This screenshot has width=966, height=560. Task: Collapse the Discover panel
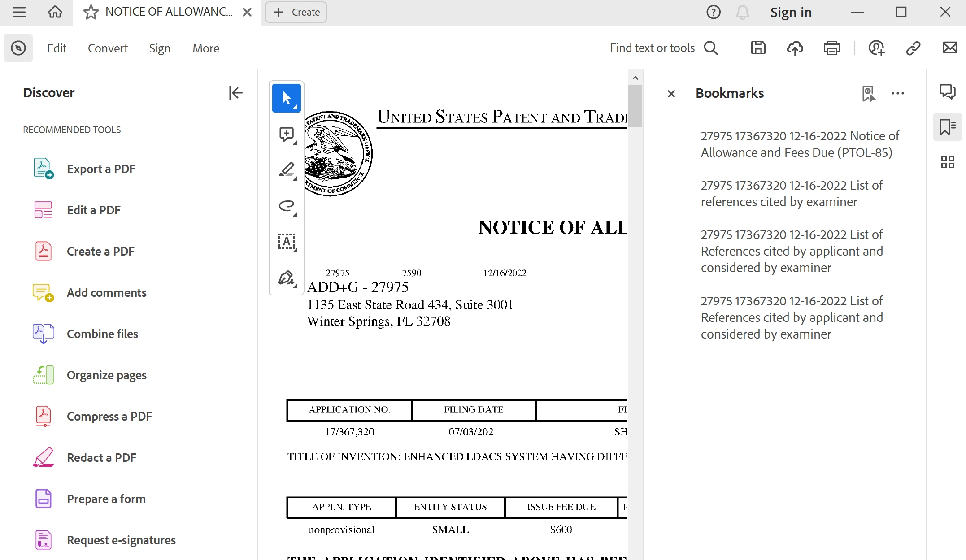(235, 93)
